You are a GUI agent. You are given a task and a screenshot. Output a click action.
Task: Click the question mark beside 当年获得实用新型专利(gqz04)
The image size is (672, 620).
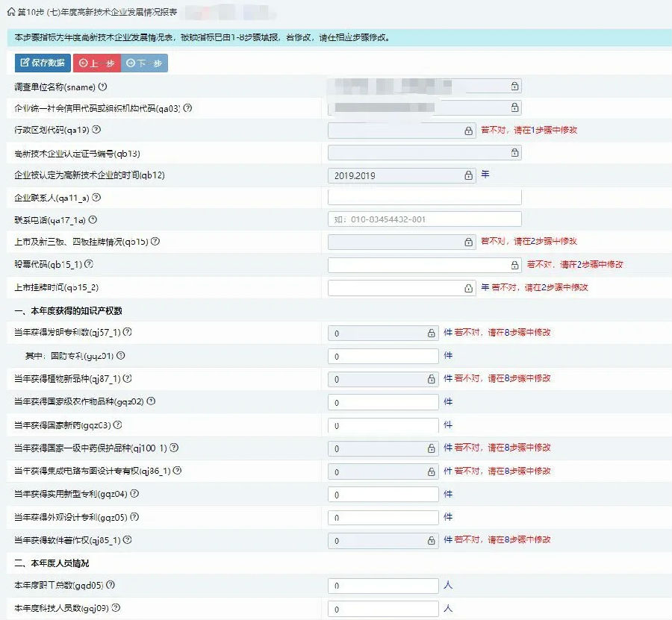coord(135,494)
